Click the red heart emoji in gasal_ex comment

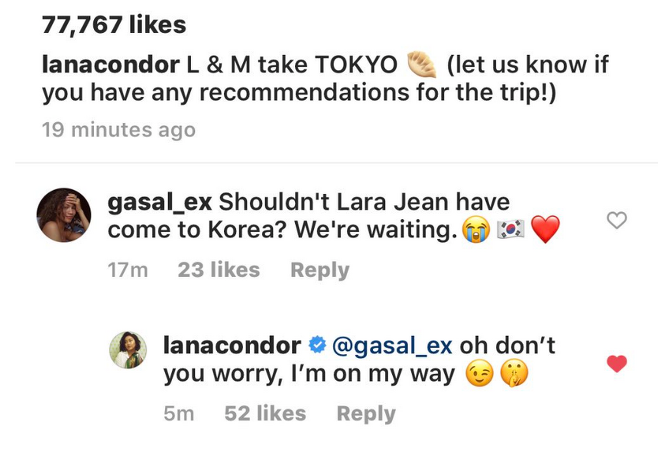coord(546,231)
